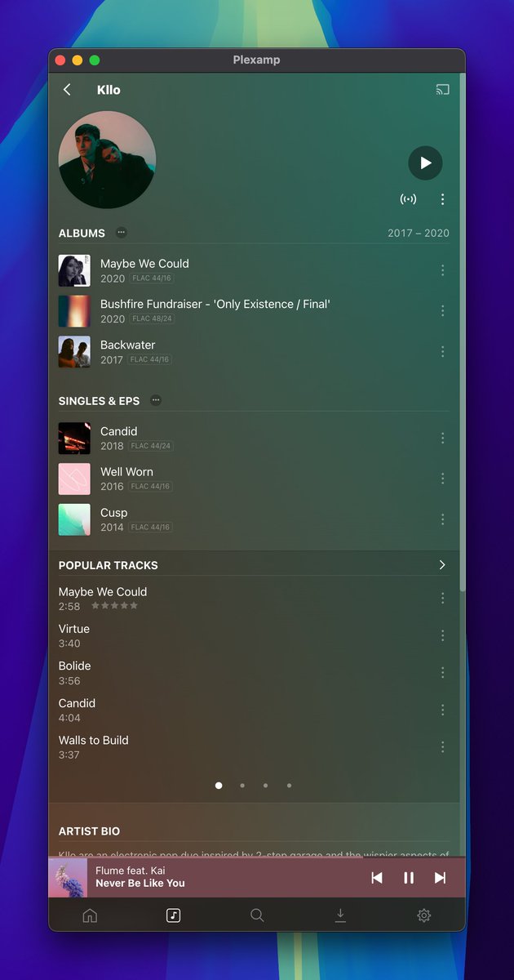This screenshot has width=514, height=980.
Task: Start artist radio for Kllo
Action: [408, 199]
